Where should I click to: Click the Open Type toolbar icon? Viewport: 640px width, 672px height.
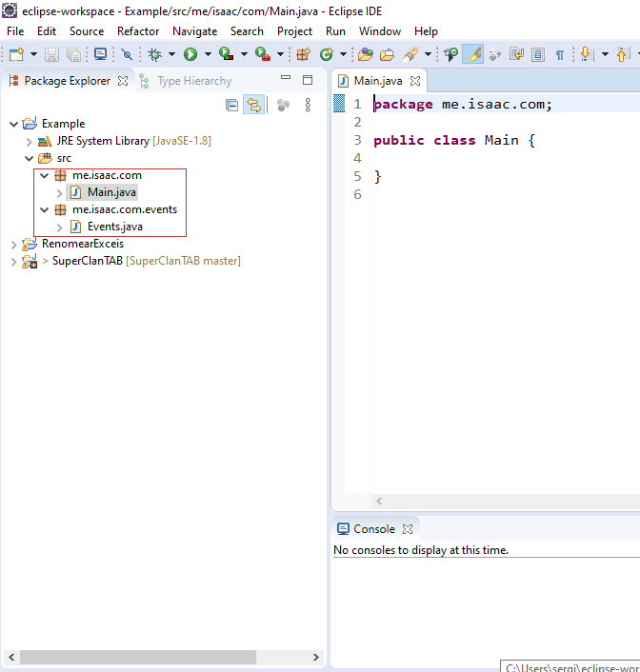point(366,54)
